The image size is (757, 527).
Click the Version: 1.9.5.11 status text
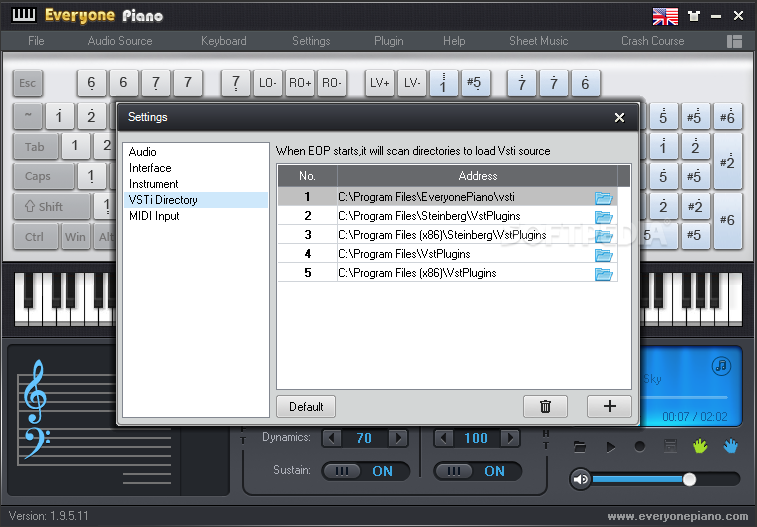49,516
